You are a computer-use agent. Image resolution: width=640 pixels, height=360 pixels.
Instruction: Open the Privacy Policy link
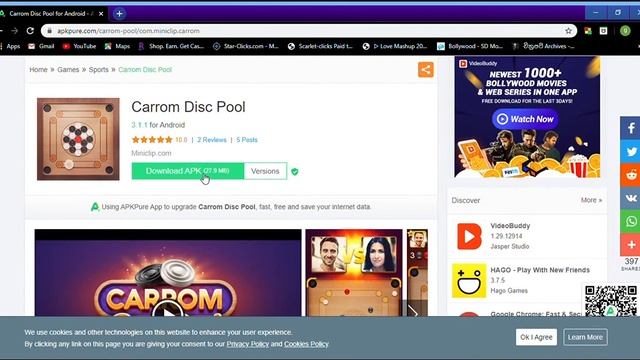click(248, 344)
